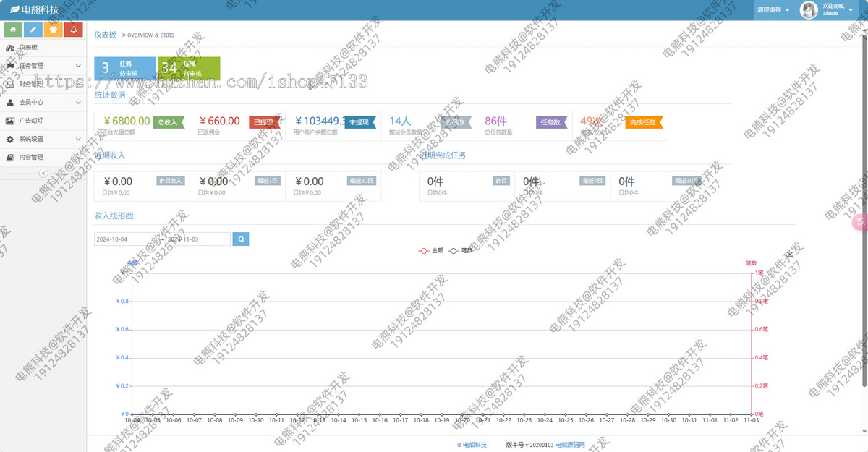Open 内容管理 in the sidebar
This screenshot has width=868, height=452.
click(x=43, y=157)
